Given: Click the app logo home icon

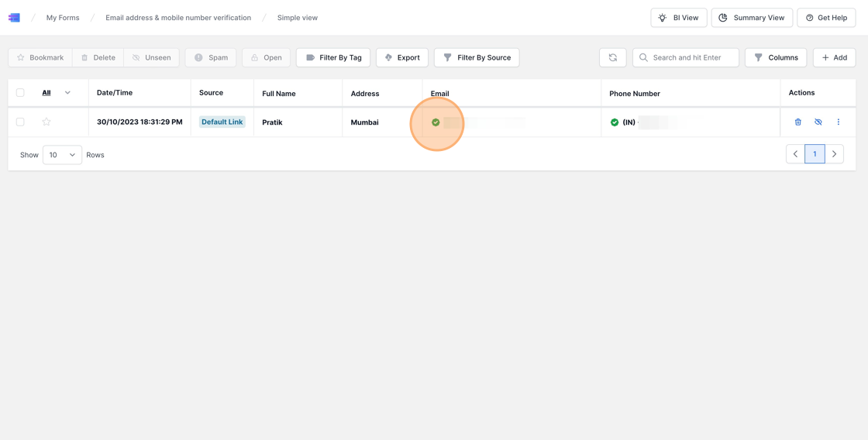Looking at the screenshot, I should tap(14, 17).
